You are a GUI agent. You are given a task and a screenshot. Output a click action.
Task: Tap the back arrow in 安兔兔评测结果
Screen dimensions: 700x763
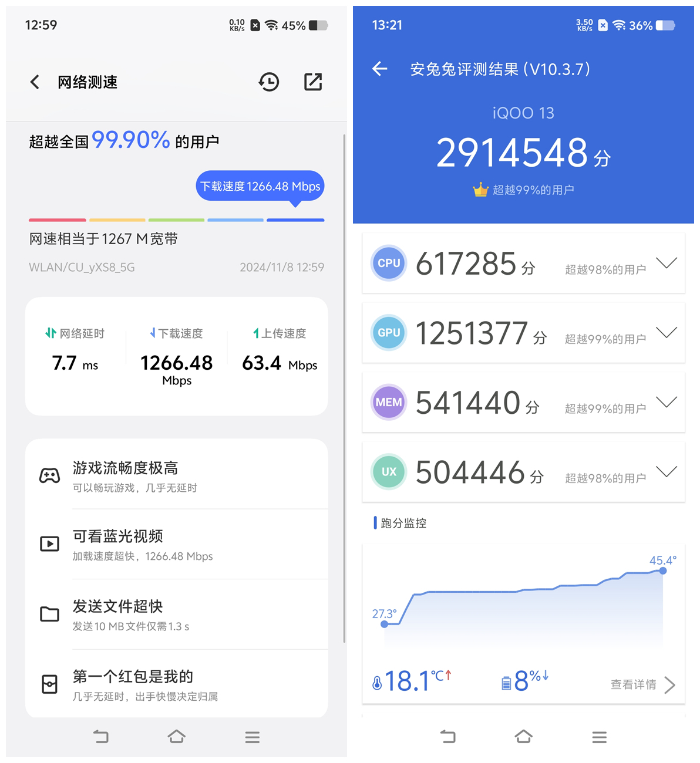[x=380, y=69]
